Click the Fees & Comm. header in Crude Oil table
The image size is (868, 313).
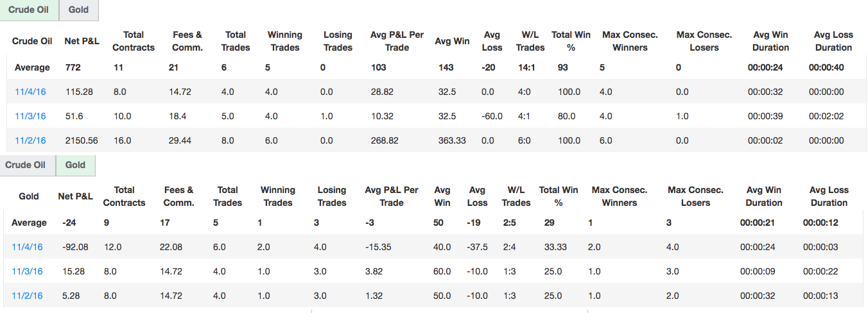[x=187, y=41]
